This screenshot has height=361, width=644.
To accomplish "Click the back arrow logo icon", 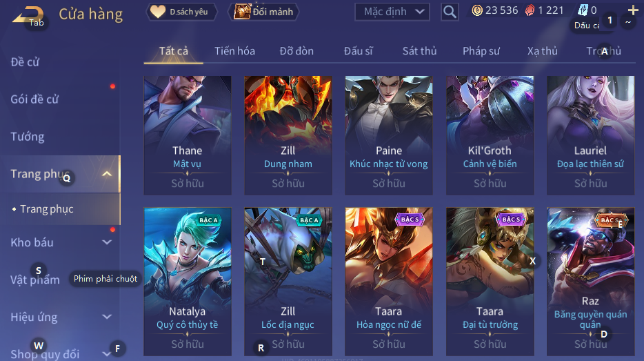I will pos(28,16).
